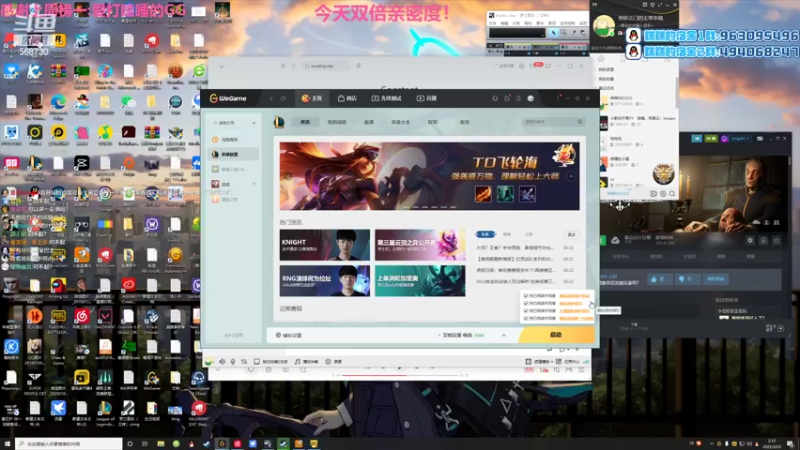Click the purple sword item icon in the banner
The width and height of the screenshot is (800, 450).
pyautogui.click(x=528, y=194)
